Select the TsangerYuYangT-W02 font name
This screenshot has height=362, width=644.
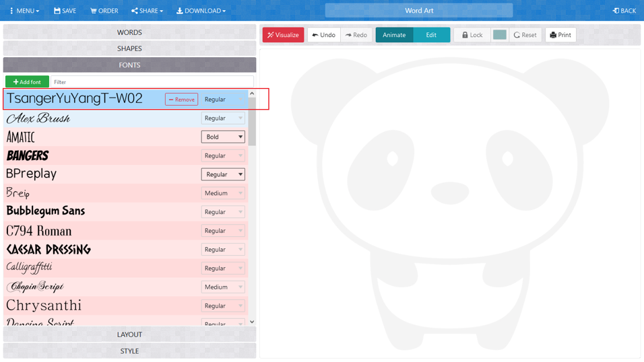point(74,98)
